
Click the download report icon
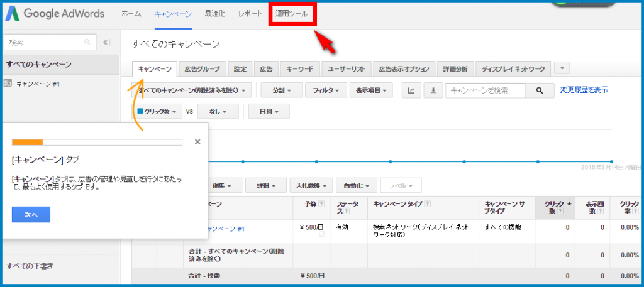(433, 90)
